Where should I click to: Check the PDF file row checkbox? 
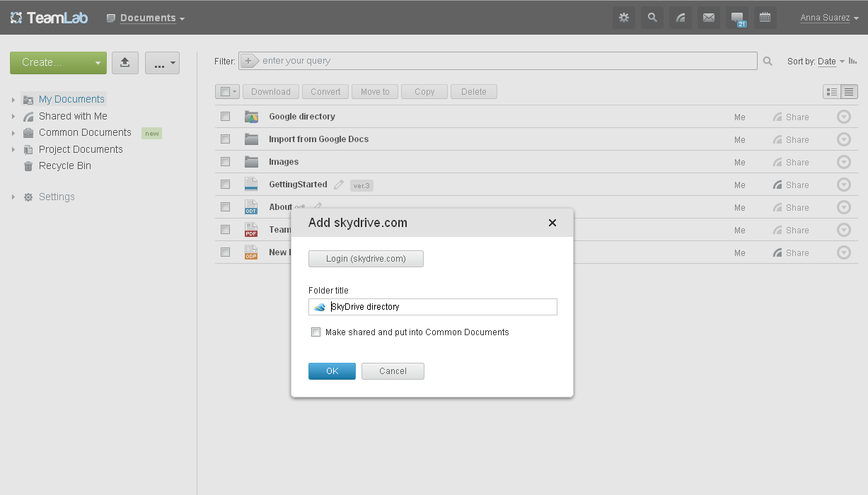pyautogui.click(x=225, y=230)
